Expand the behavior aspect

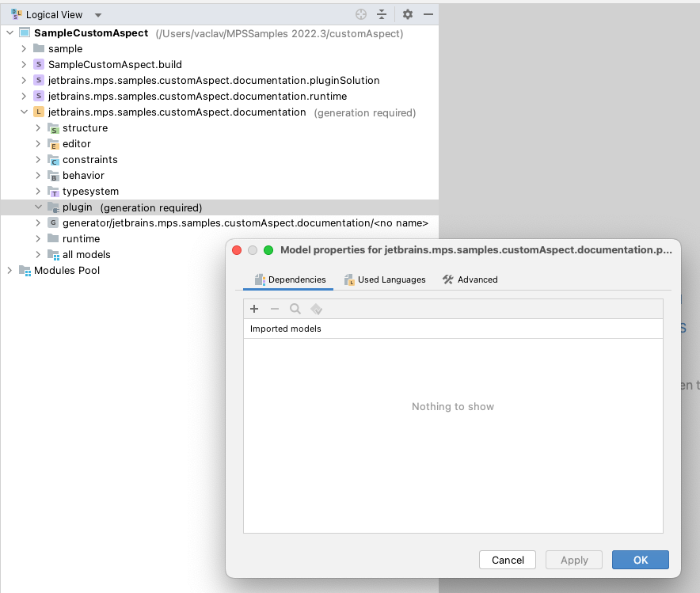[x=38, y=175]
